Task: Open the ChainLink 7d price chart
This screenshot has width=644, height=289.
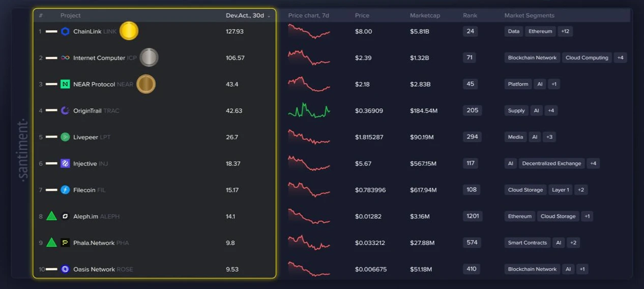Action: [309, 31]
